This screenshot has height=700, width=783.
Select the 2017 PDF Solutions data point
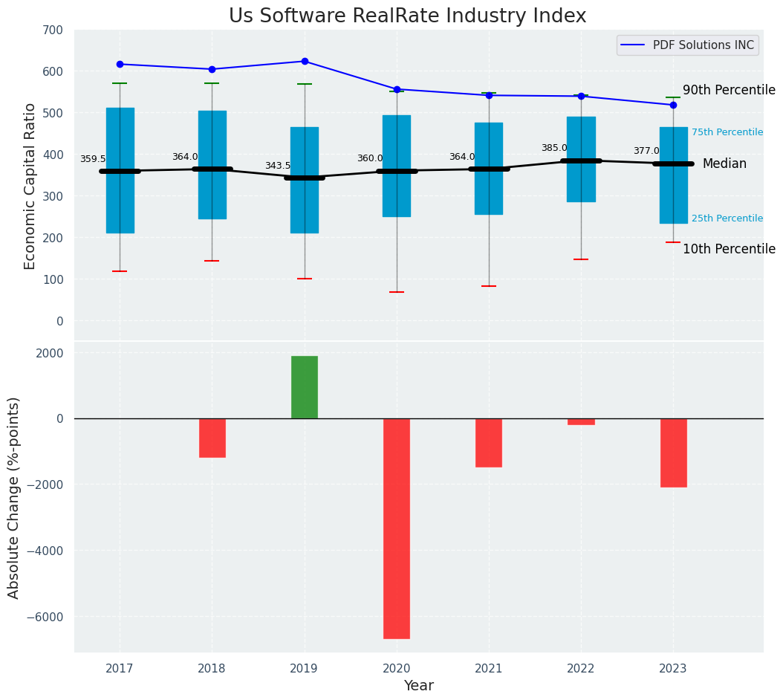pos(120,64)
